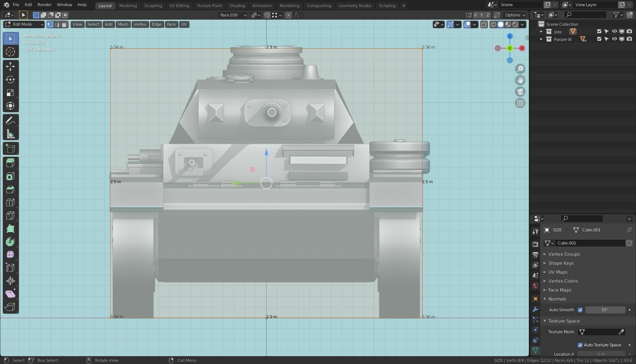Expand the Panzer III collection

tap(541, 39)
